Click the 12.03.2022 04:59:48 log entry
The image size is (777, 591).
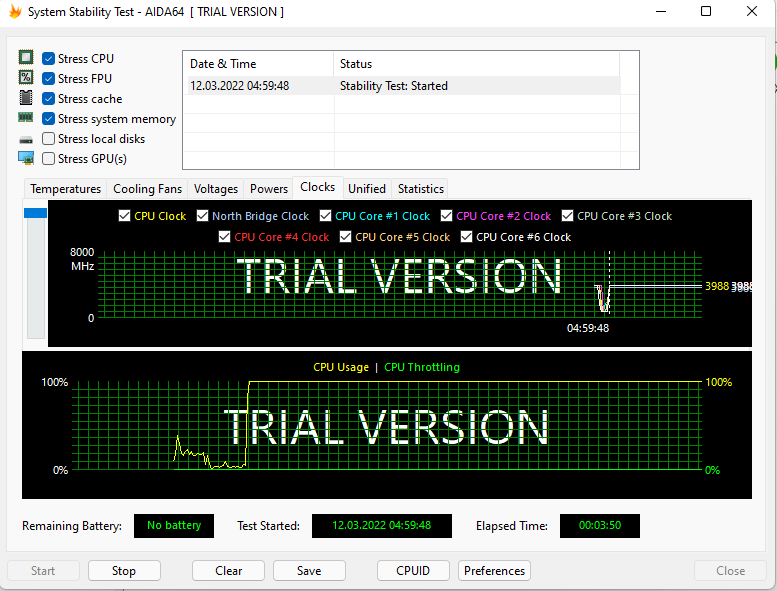pos(239,86)
